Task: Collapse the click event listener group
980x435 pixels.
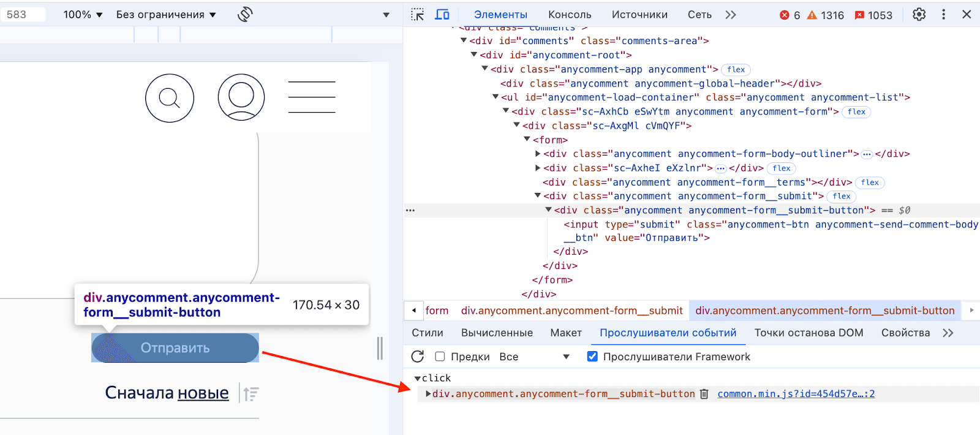Action: (418, 379)
